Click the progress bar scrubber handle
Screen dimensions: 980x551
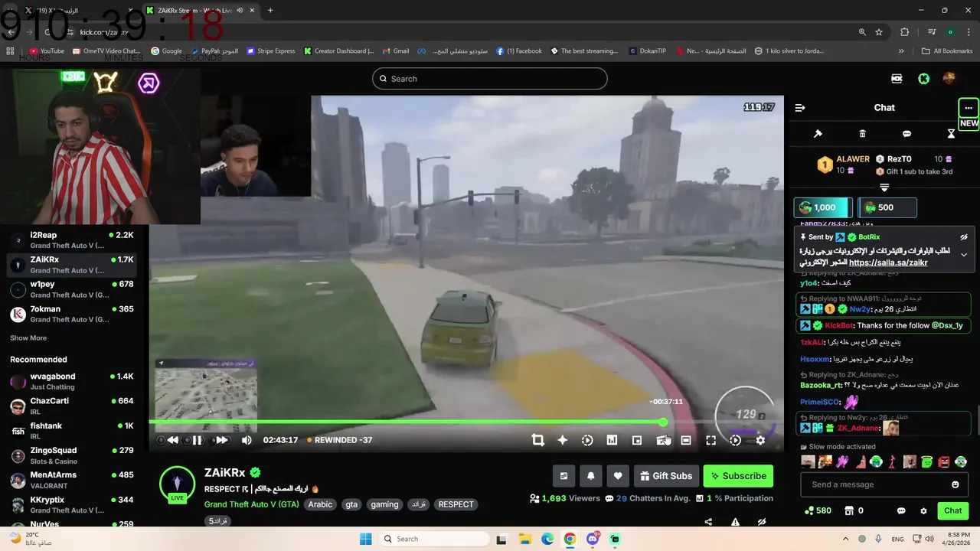[663, 422]
